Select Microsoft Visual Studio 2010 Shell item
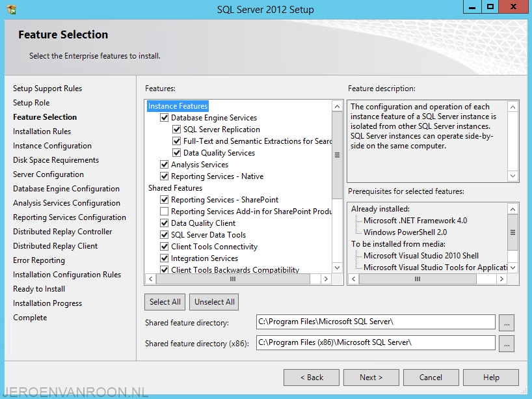The image size is (532, 399). coord(421,256)
